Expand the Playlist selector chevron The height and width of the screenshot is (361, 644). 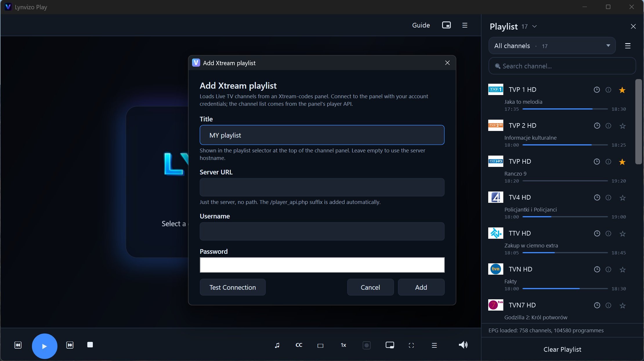click(534, 26)
